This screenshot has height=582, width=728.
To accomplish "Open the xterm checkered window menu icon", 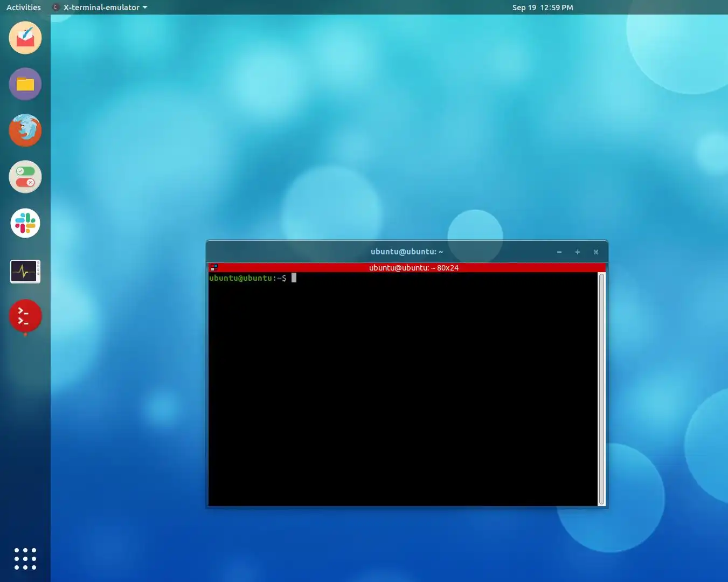I will pos(214,267).
